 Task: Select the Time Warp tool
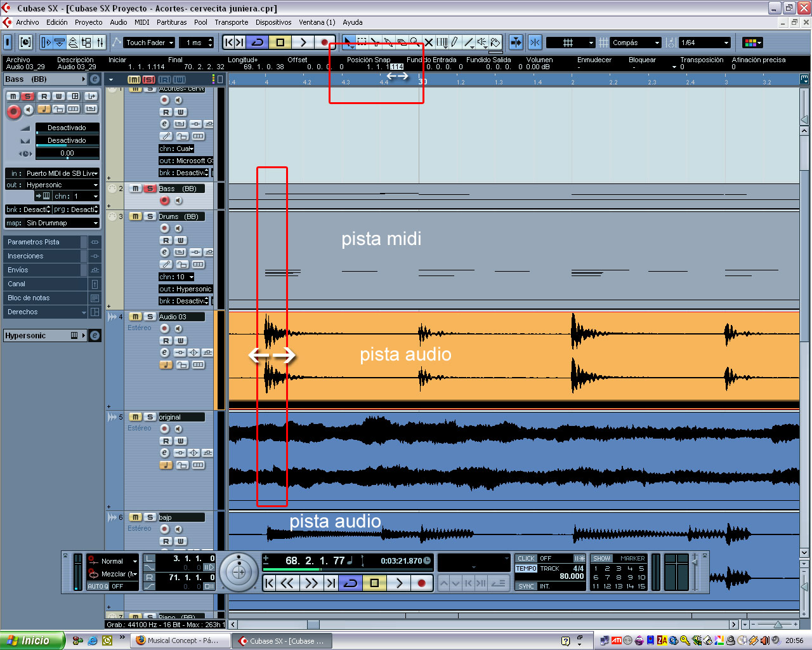pos(442,43)
